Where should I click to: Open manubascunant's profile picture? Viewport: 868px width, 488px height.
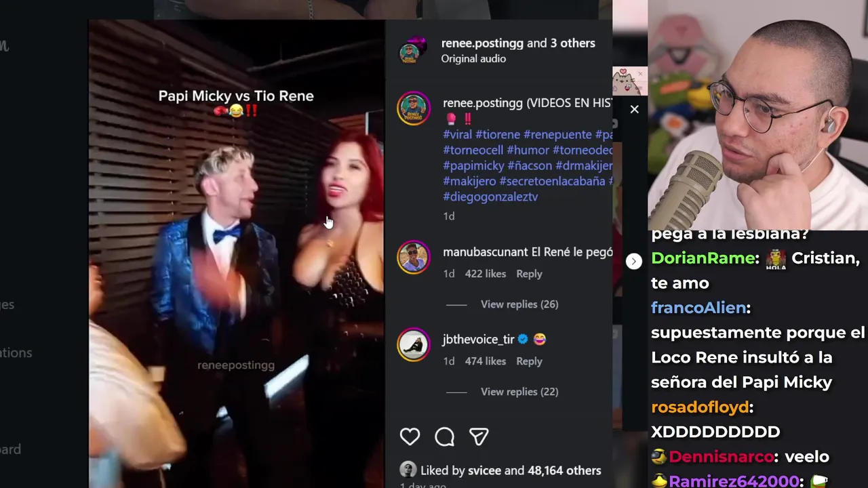pyautogui.click(x=413, y=258)
